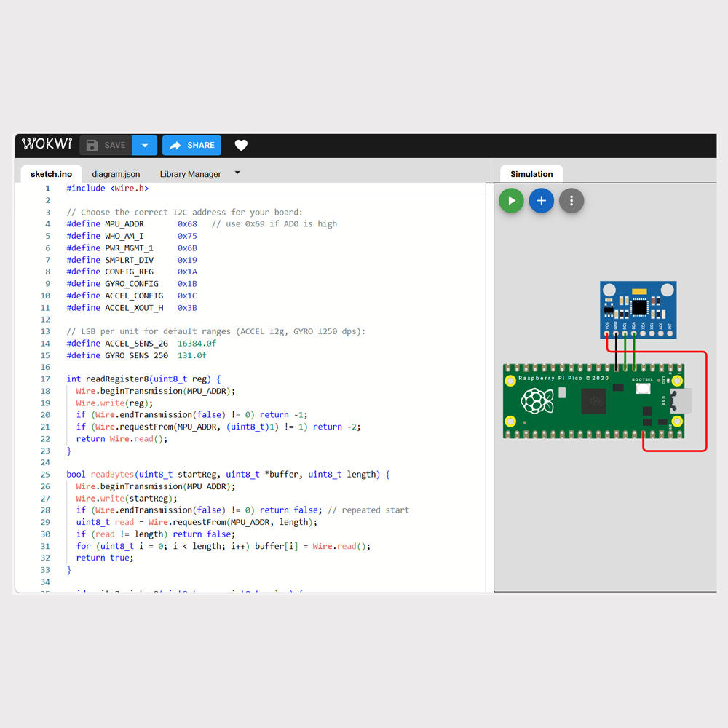Click the Raspberry Pi logo on the board
This screenshot has width=728, height=728.
click(x=536, y=400)
